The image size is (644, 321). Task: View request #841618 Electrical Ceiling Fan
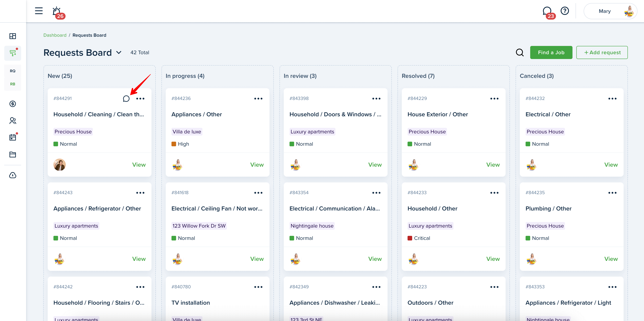(x=257, y=259)
